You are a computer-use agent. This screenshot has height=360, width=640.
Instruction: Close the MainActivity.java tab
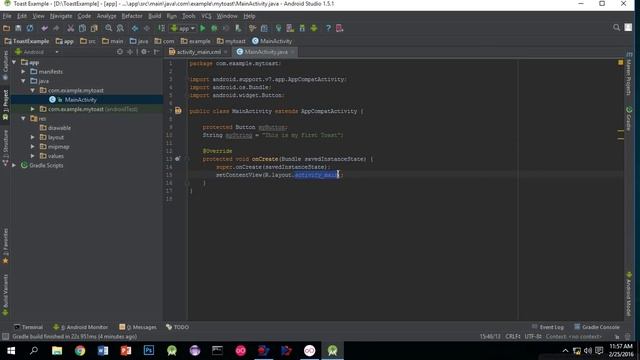(x=292, y=52)
